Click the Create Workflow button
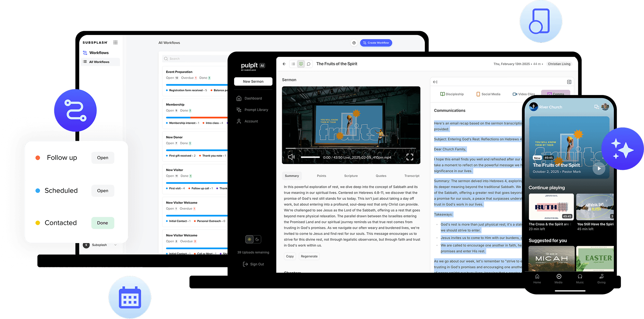 coord(376,43)
